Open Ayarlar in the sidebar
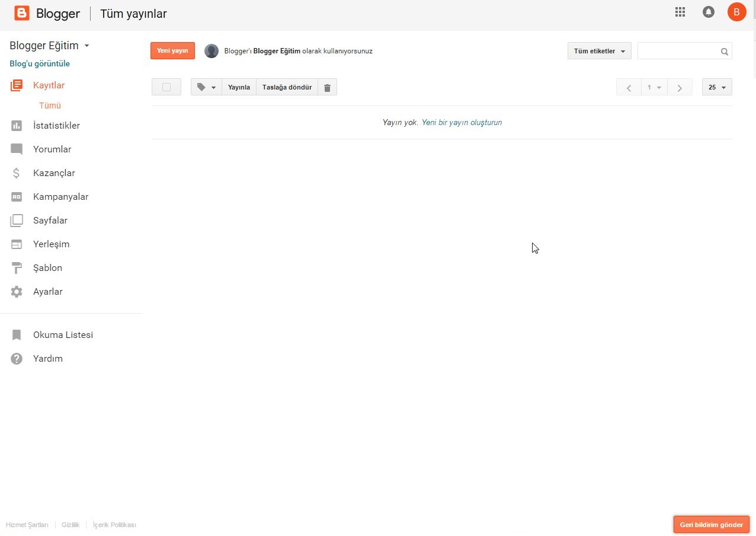This screenshot has height=536, width=756. 48,292
